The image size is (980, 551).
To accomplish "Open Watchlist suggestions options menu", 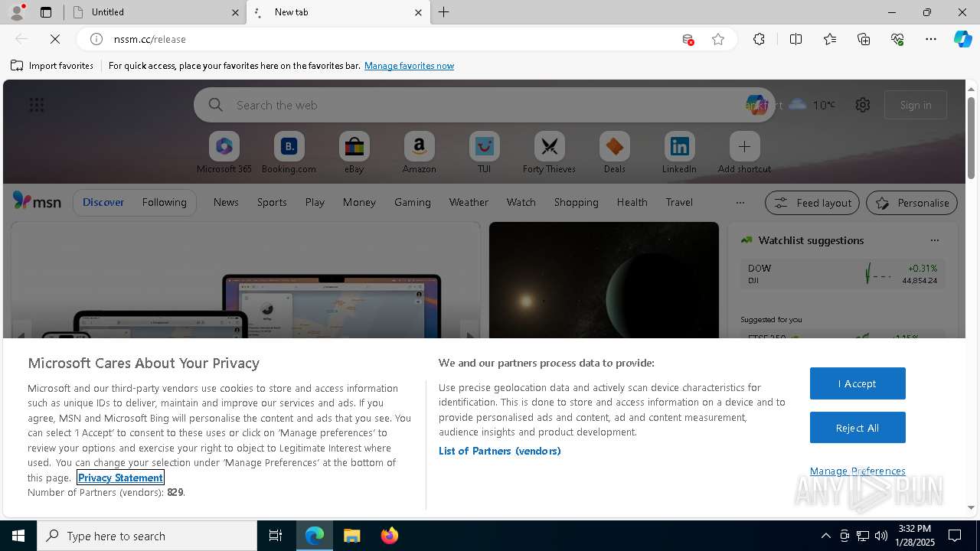I will click(934, 240).
